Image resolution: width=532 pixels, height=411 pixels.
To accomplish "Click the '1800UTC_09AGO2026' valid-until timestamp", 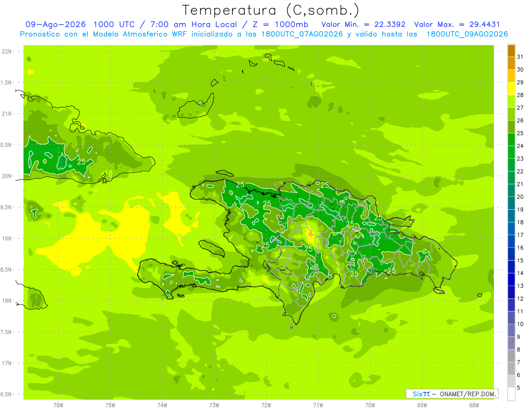I will click(x=467, y=34).
